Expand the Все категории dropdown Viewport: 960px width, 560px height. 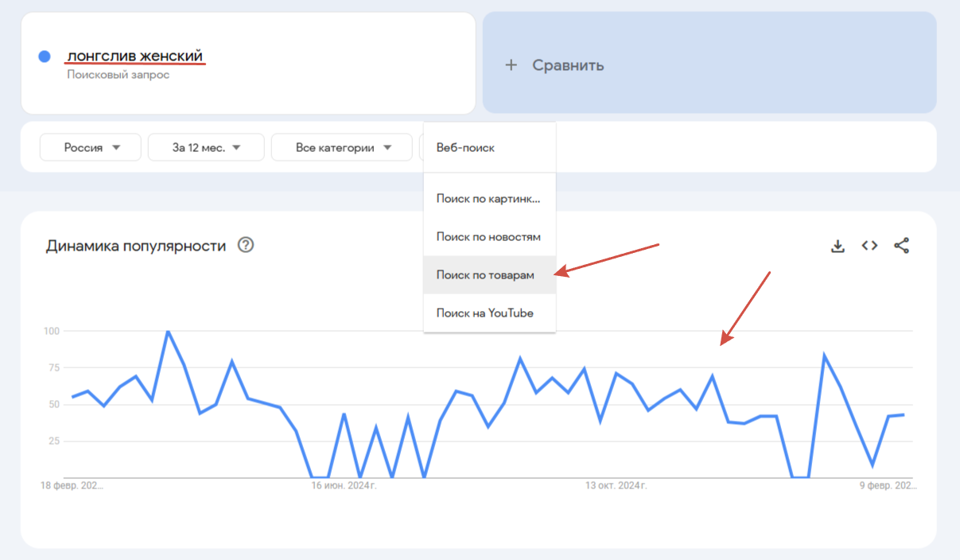pyautogui.click(x=343, y=147)
